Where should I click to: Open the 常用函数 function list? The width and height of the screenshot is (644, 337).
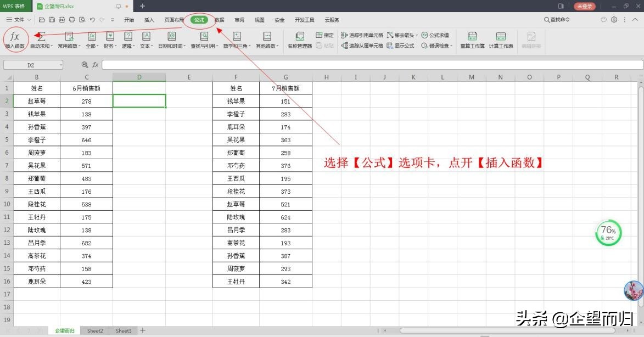[x=69, y=40]
